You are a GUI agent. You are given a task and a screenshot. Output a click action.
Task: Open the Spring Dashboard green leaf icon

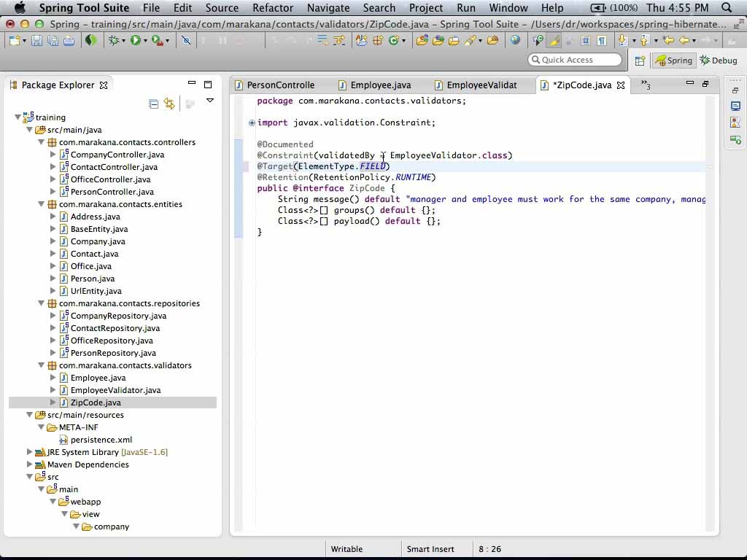tap(90, 41)
